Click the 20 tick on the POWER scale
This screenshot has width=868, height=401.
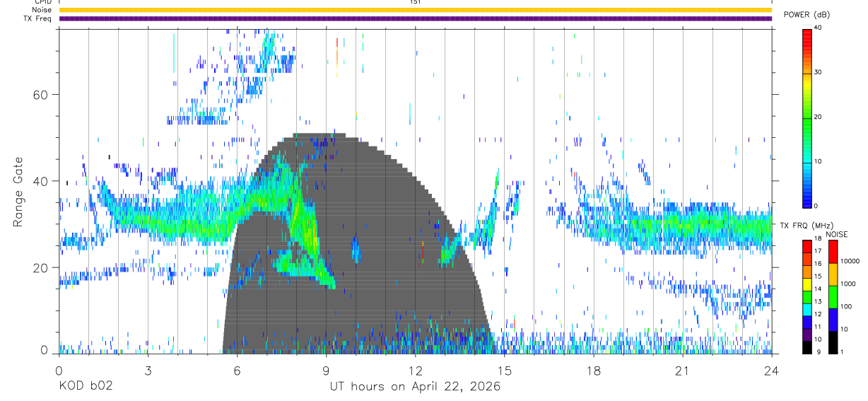click(x=818, y=117)
